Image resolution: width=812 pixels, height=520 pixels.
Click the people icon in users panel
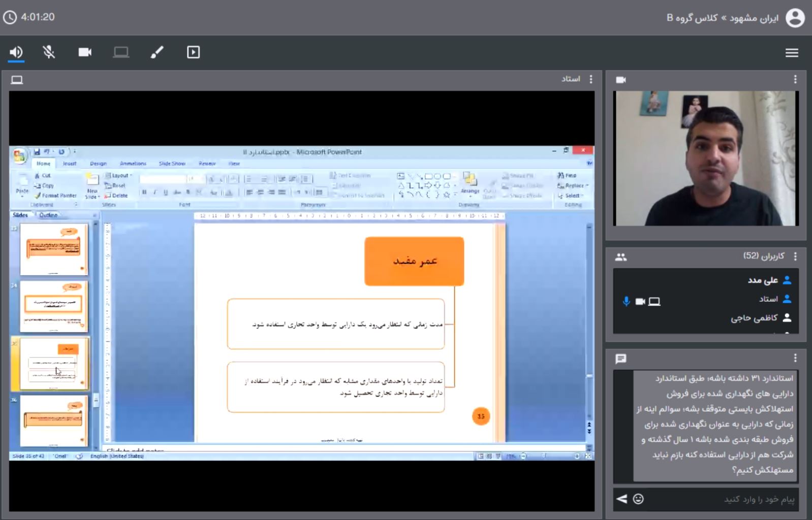tap(621, 257)
